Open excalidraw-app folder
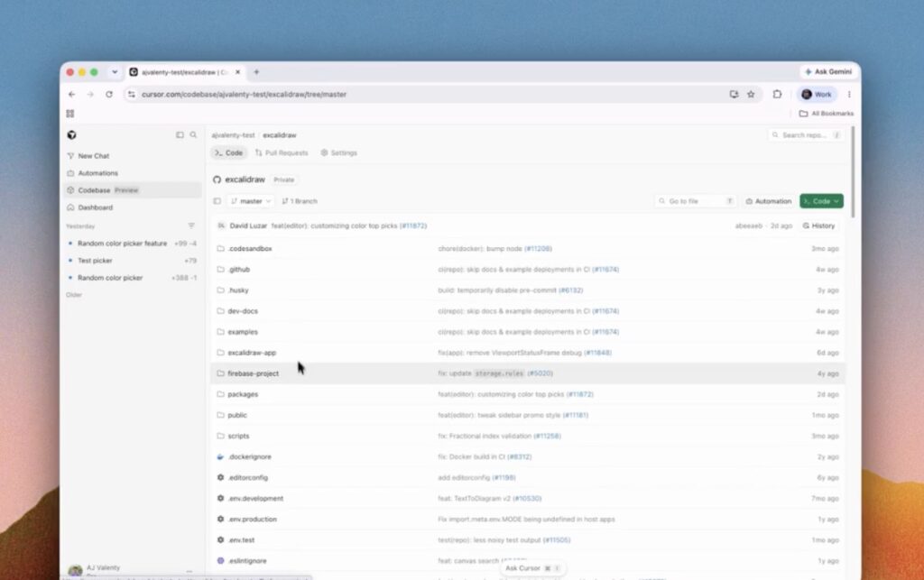The height and width of the screenshot is (580, 924). point(252,353)
